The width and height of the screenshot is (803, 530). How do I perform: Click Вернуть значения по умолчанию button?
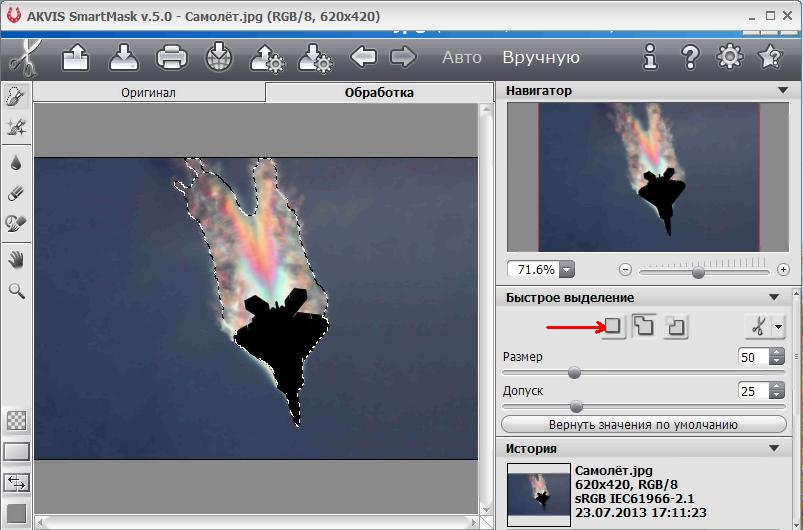644,425
